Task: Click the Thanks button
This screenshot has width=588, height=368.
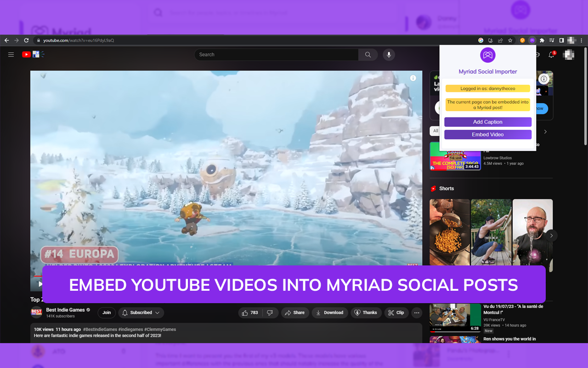Action: [x=366, y=313]
